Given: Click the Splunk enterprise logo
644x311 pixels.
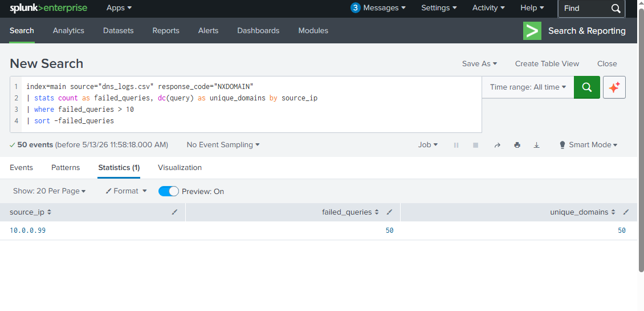Looking at the screenshot, I should [x=48, y=8].
